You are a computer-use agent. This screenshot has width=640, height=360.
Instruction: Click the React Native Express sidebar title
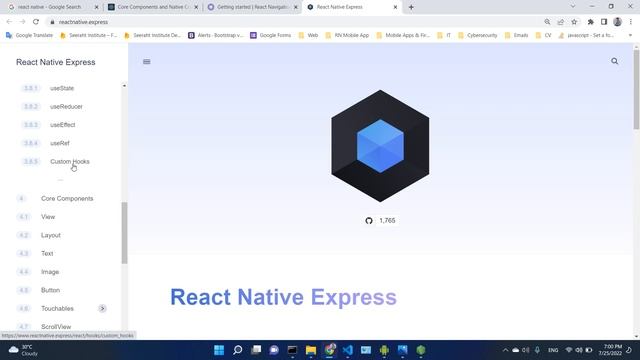click(56, 62)
